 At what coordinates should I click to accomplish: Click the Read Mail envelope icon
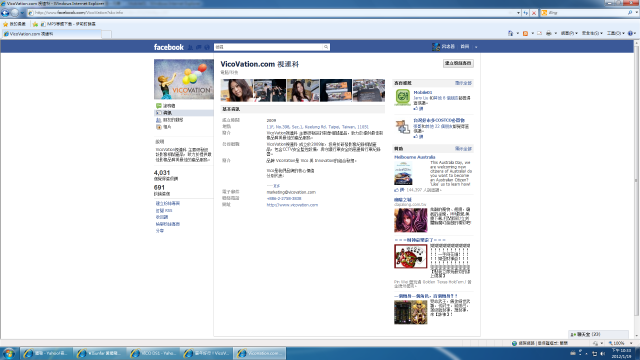coord(540,33)
